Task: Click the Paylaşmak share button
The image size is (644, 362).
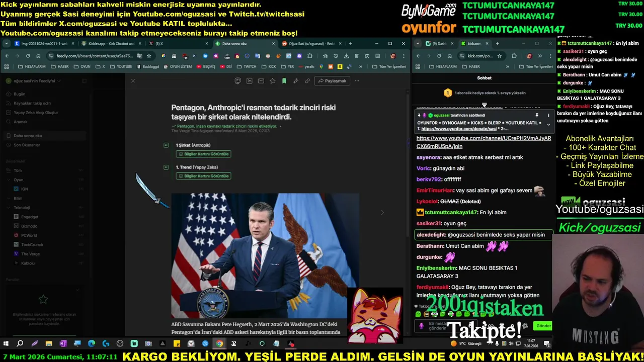Action: pos(332,81)
